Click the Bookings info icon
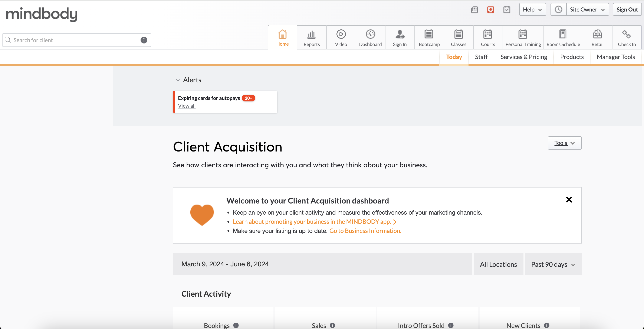The height and width of the screenshot is (329, 644). coord(236,325)
